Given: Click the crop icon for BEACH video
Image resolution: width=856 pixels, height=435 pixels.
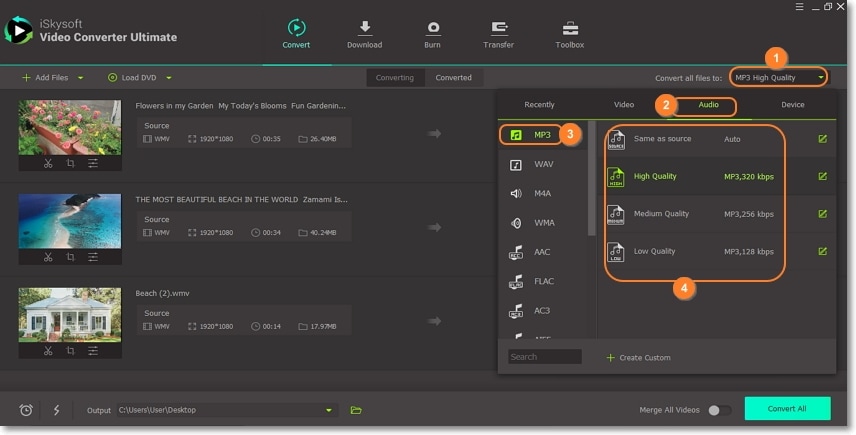Looking at the screenshot, I should 70,257.
